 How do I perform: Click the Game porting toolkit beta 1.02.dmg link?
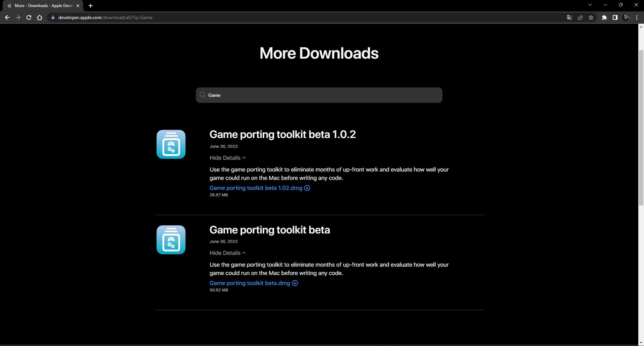click(256, 188)
